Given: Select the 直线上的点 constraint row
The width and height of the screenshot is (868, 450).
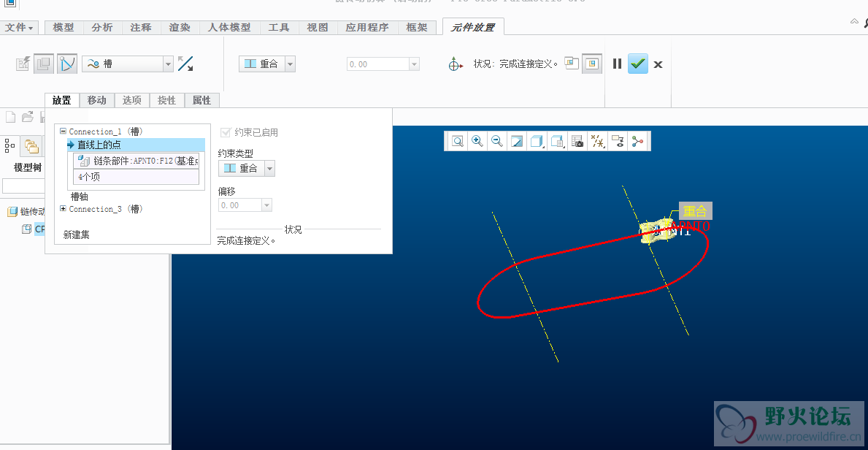Looking at the screenshot, I should point(137,145).
